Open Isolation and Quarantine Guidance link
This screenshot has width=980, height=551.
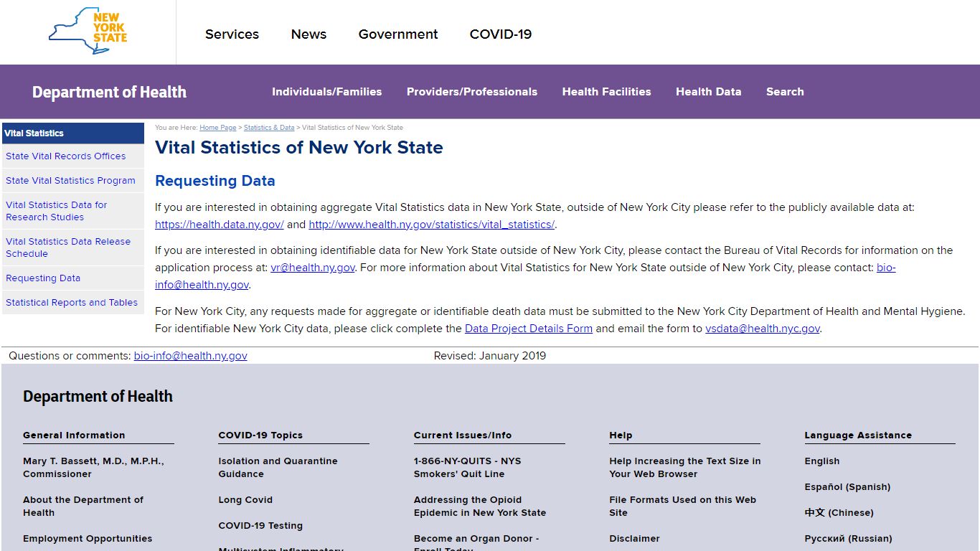tap(278, 468)
